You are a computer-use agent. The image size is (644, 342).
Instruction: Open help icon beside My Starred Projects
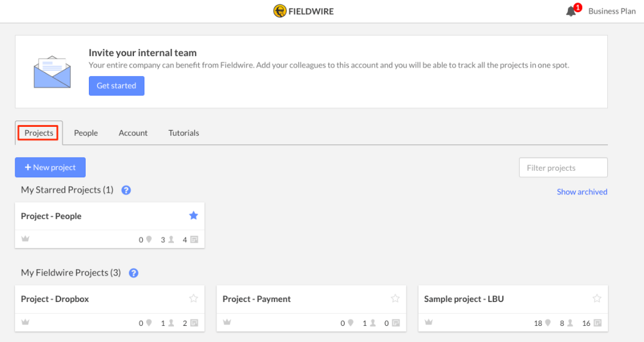pos(126,190)
